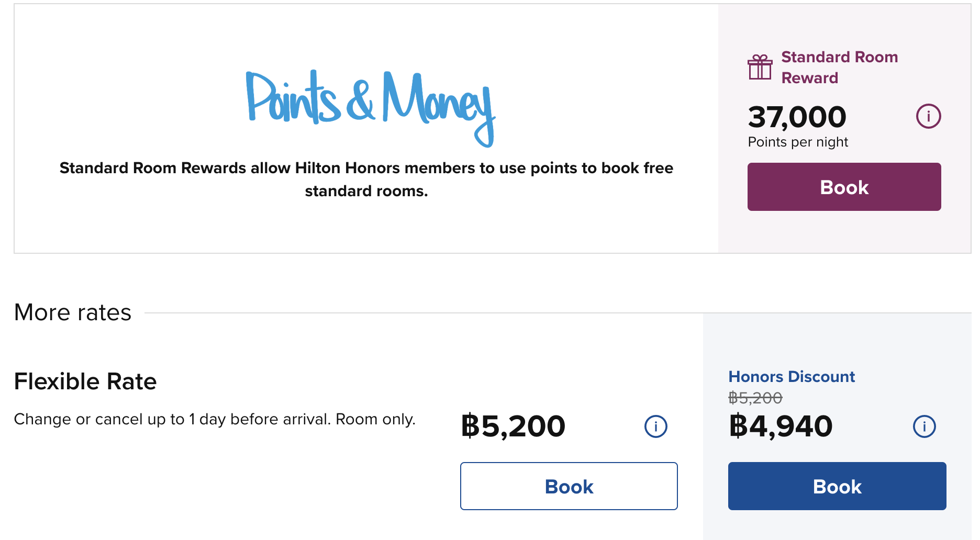Book the Standard Room Reward with points
The width and height of the screenshot is (980, 540).
coord(844,187)
